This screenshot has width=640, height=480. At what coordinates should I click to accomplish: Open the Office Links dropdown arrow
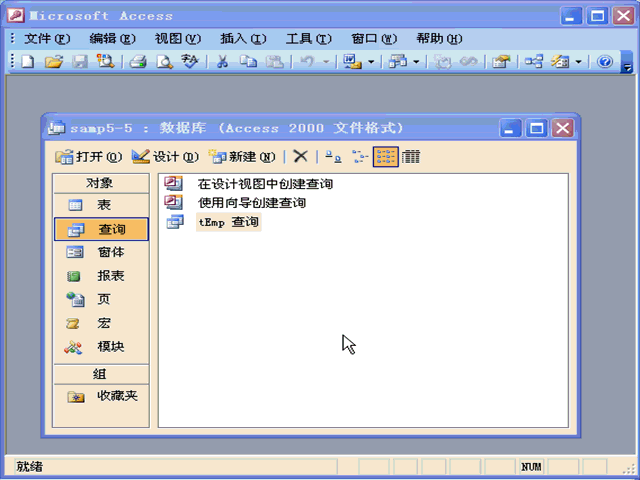coord(371,62)
